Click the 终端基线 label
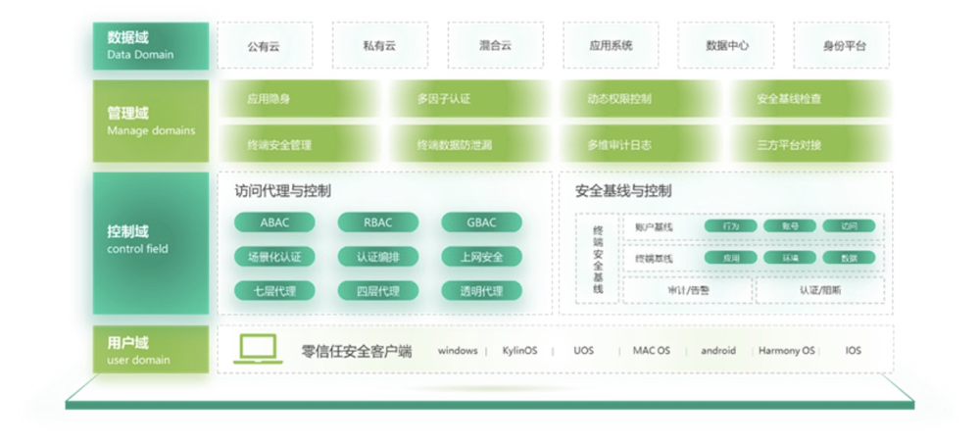This screenshot has height=443, width=980. (x=654, y=258)
